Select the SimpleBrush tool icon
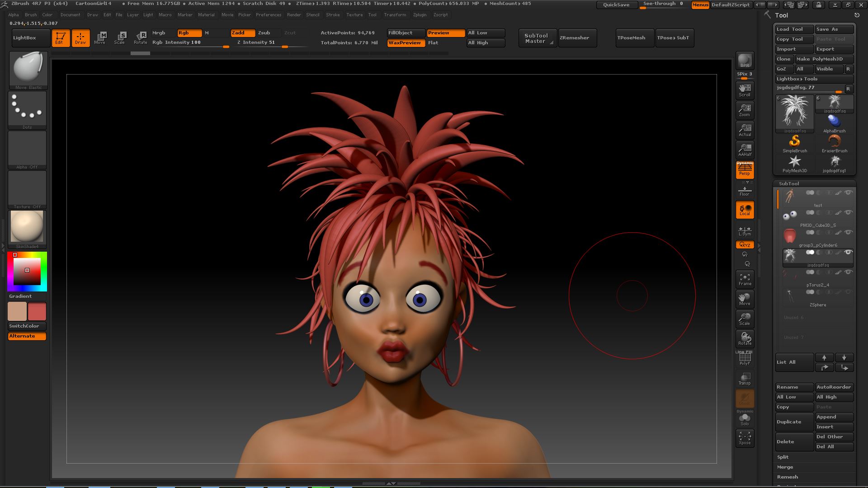 point(794,144)
